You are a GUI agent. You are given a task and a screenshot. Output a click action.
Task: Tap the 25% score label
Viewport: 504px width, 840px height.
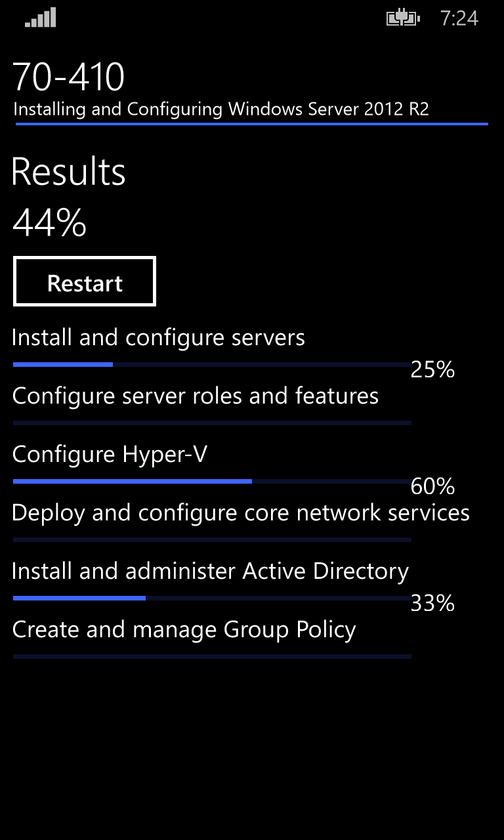click(x=432, y=369)
